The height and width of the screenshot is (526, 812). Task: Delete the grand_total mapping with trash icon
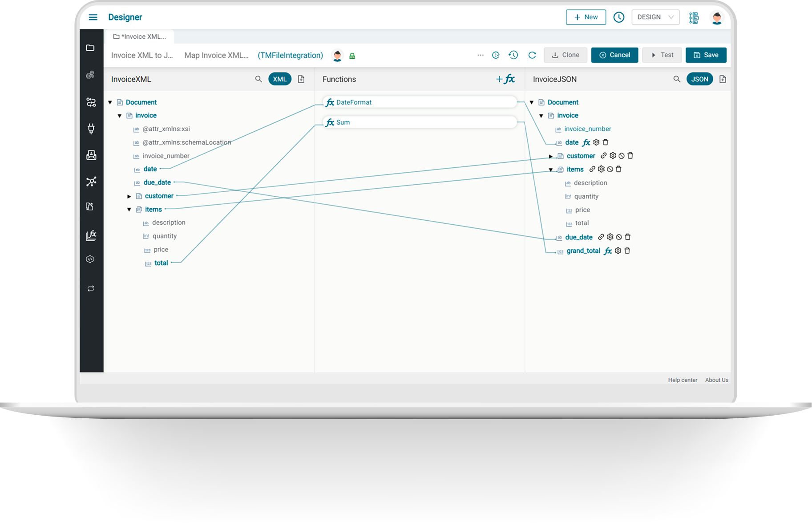[x=627, y=251]
